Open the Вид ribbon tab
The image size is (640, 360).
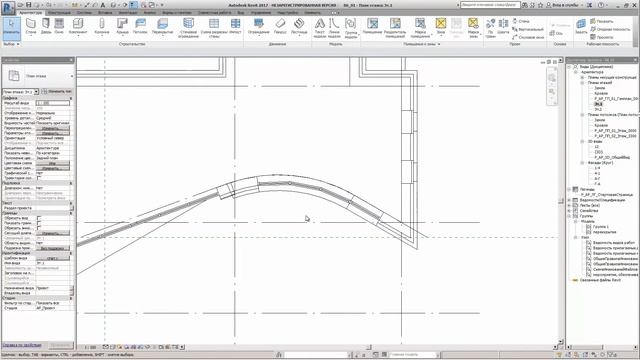click(241, 13)
